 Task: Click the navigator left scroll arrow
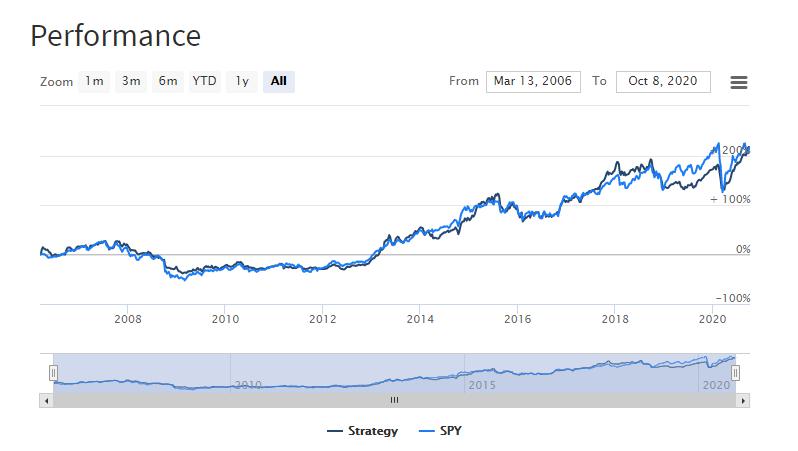[x=46, y=401]
